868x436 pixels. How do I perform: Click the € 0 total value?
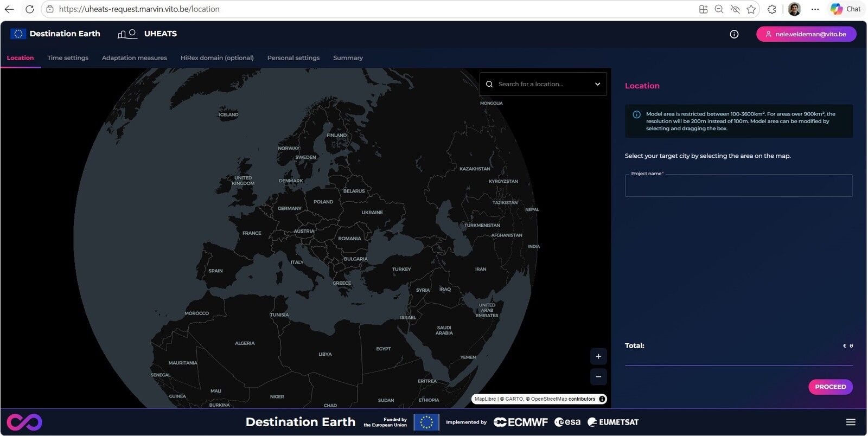[848, 346]
